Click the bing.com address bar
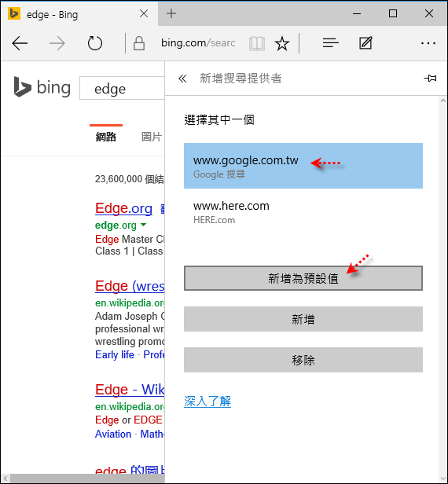Viewport: 448px width, 484px height. point(198,43)
